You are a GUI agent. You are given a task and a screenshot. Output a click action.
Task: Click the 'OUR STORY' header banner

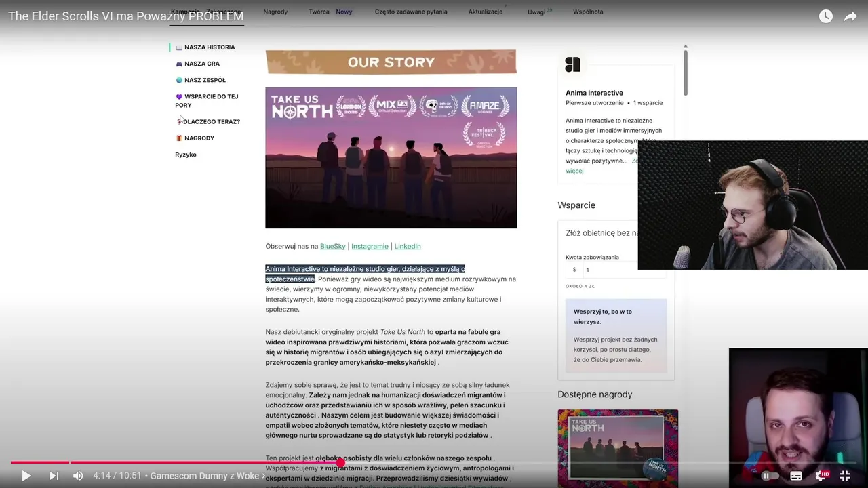(391, 62)
